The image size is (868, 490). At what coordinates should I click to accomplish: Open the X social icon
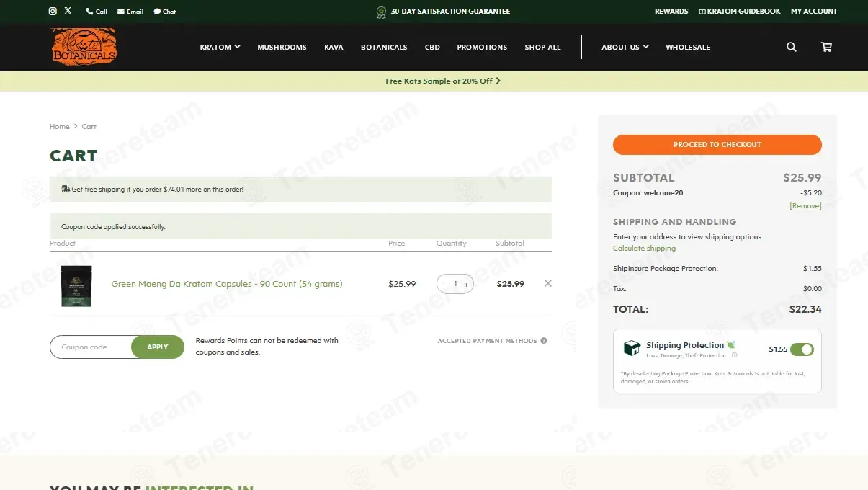tap(68, 11)
